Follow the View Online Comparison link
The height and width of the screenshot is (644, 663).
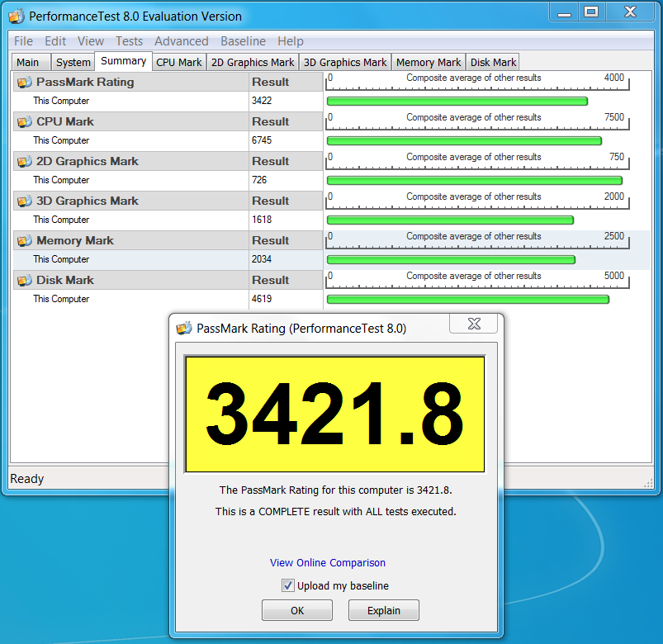[x=328, y=563]
